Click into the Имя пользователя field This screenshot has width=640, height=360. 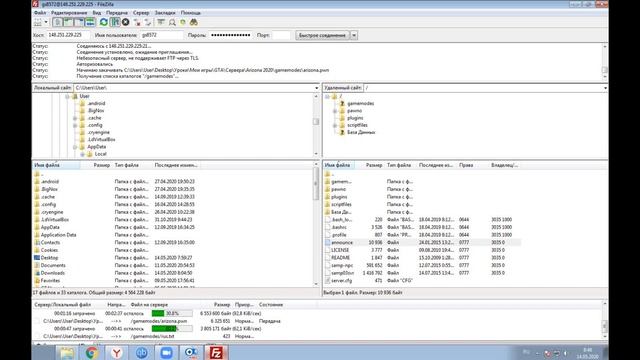[162, 36]
